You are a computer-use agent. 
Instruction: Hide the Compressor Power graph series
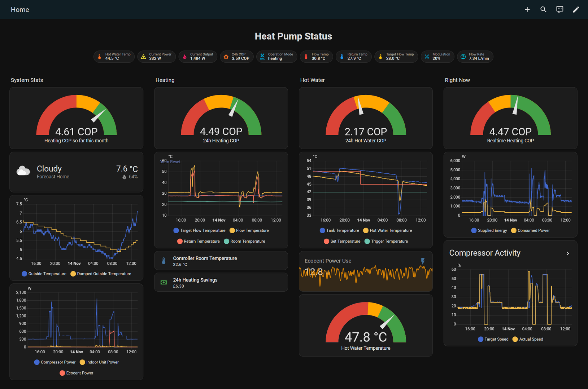pyautogui.click(x=55, y=362)
